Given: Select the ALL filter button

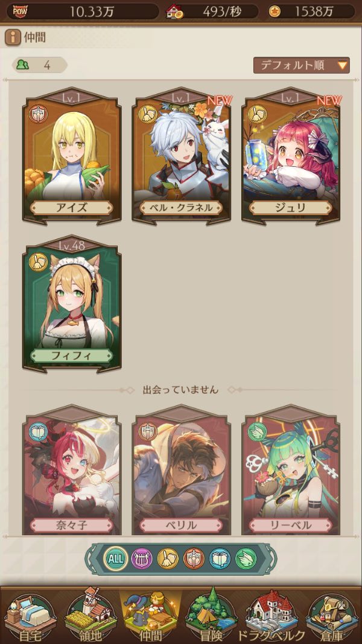Looking at the screenshot, I should click(115, 559).
